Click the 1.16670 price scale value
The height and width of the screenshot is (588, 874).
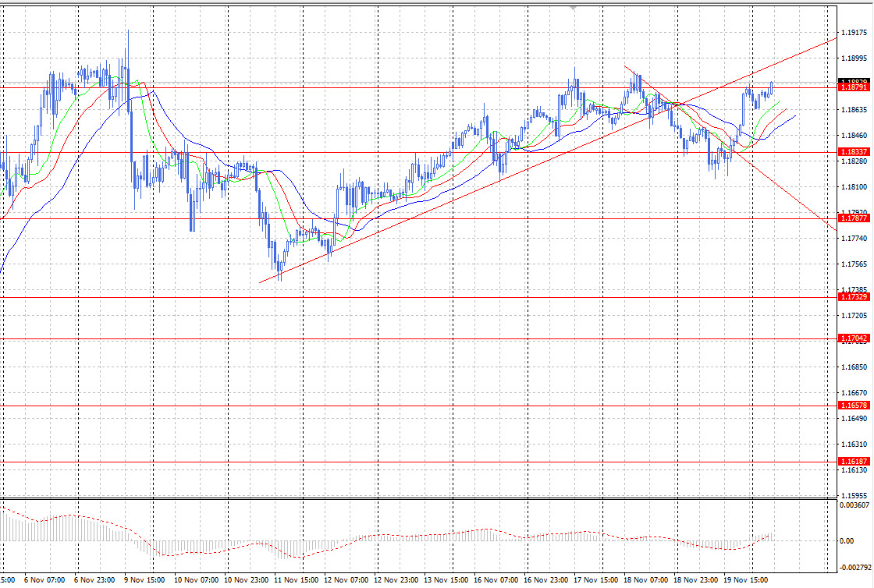point(854,392)
